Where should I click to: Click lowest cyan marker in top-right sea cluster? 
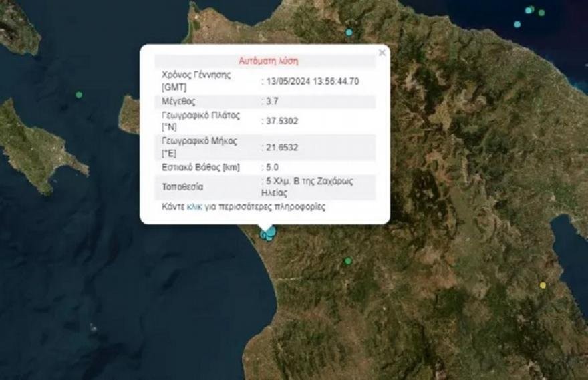517,24
